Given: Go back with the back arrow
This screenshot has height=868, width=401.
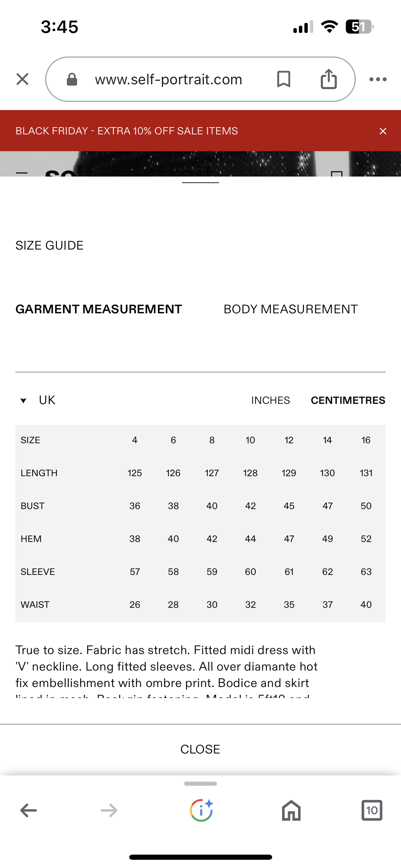Looking at the screenshot, I should (28, 810).
